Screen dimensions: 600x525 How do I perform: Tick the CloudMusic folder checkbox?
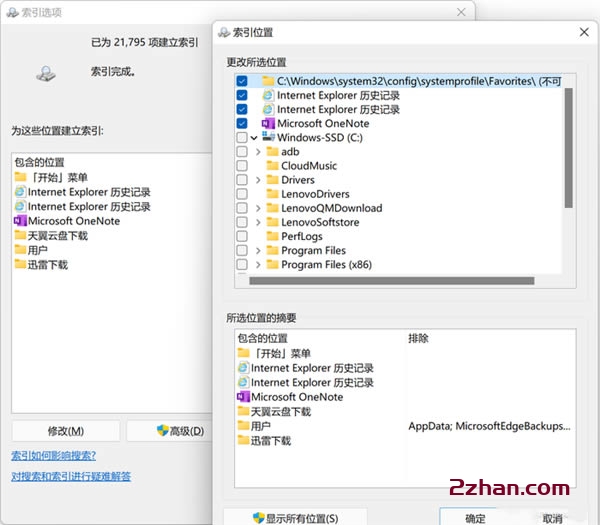(x=242, y=166)
